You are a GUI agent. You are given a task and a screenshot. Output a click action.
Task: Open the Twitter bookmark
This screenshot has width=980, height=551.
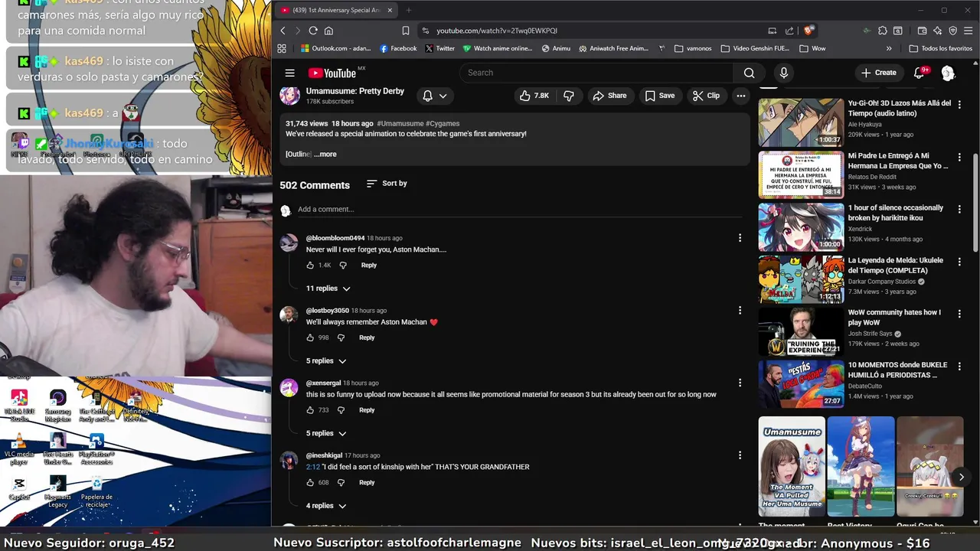439,48
